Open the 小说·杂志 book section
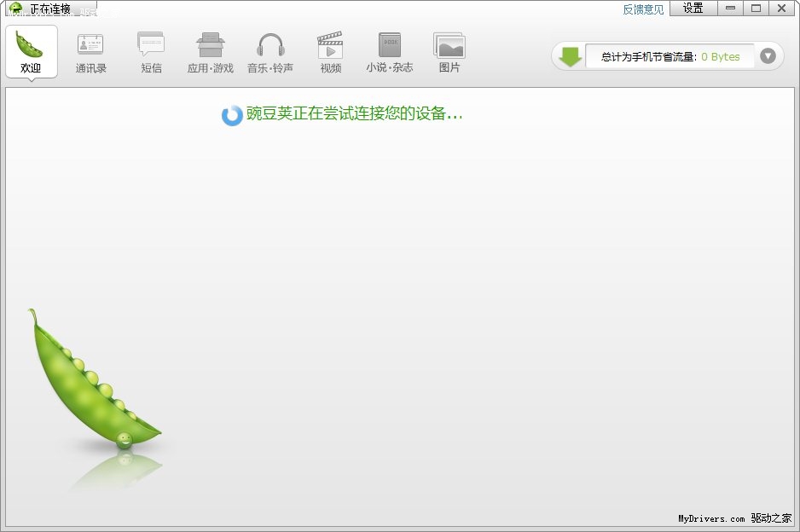Viewport: 800px width, 532px height. click(x=389, y=53)
